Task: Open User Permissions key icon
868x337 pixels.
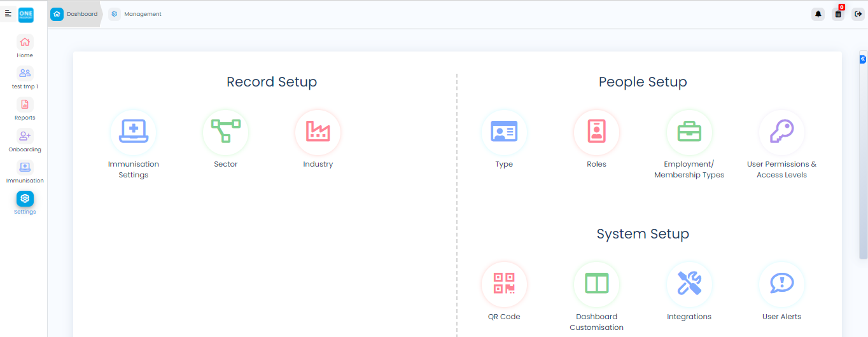Action: coord(781,132)
